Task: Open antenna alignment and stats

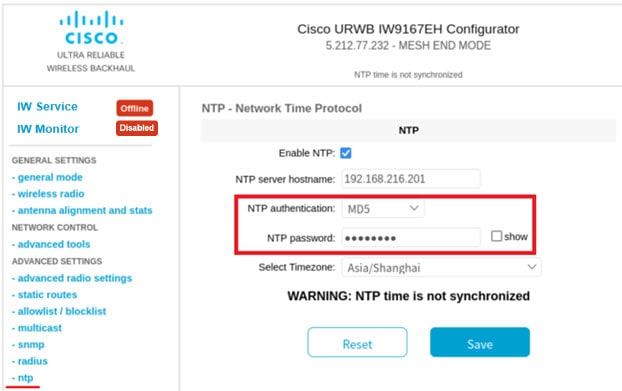Action: pos(82,211)
